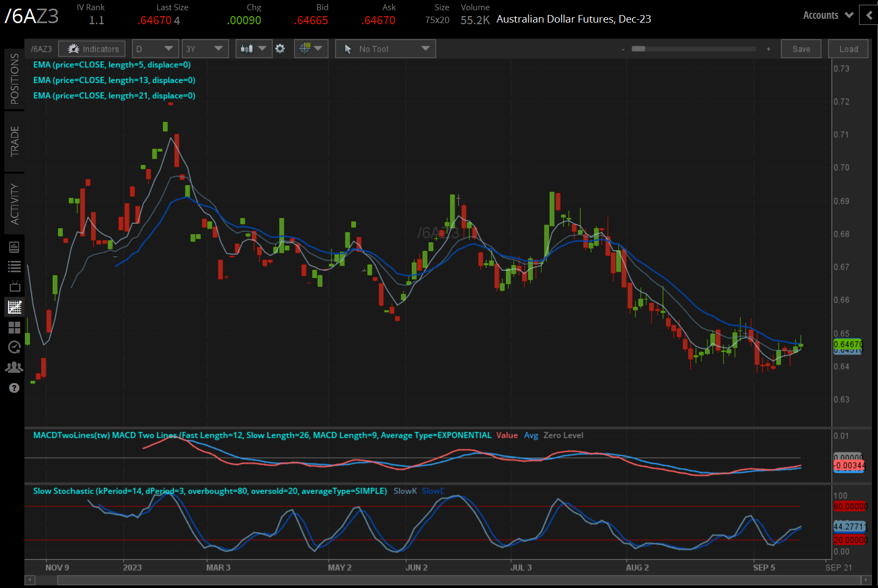This screenshot has height=588, width=878.
Task: Expand the D timeframe dropdown
Action: pos(155,49)
